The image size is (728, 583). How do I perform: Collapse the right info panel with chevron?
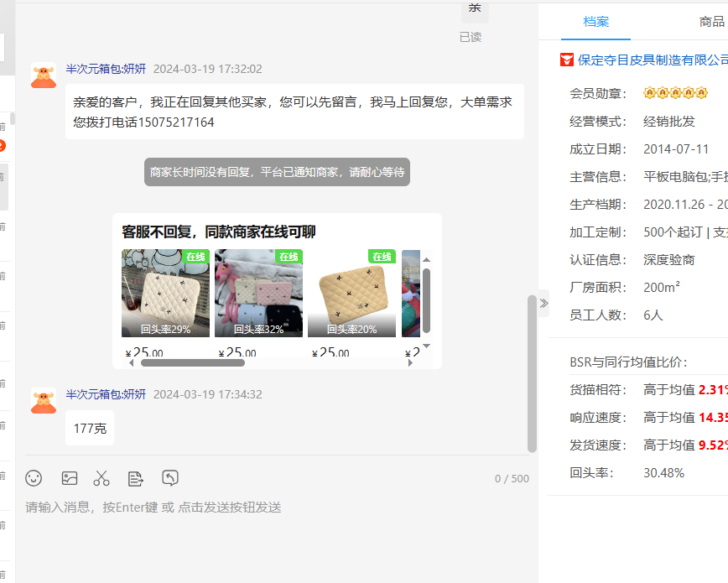pyautogui.click(x=543, y=303)
